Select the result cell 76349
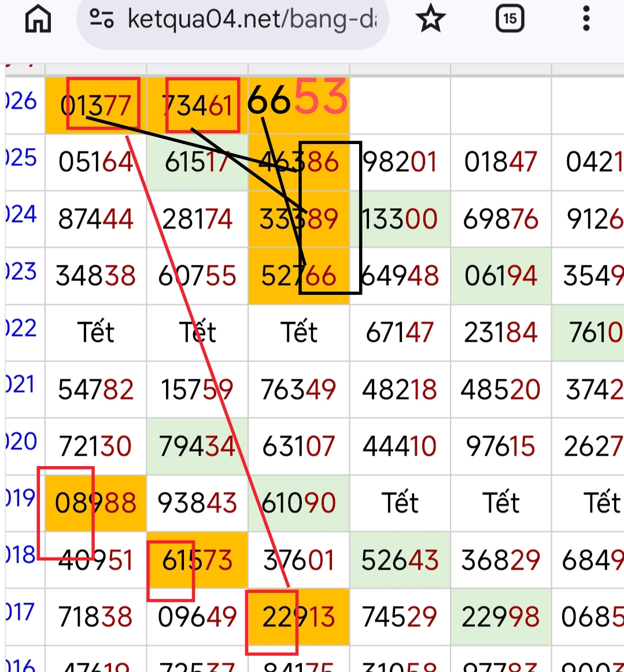 point(299,389)
